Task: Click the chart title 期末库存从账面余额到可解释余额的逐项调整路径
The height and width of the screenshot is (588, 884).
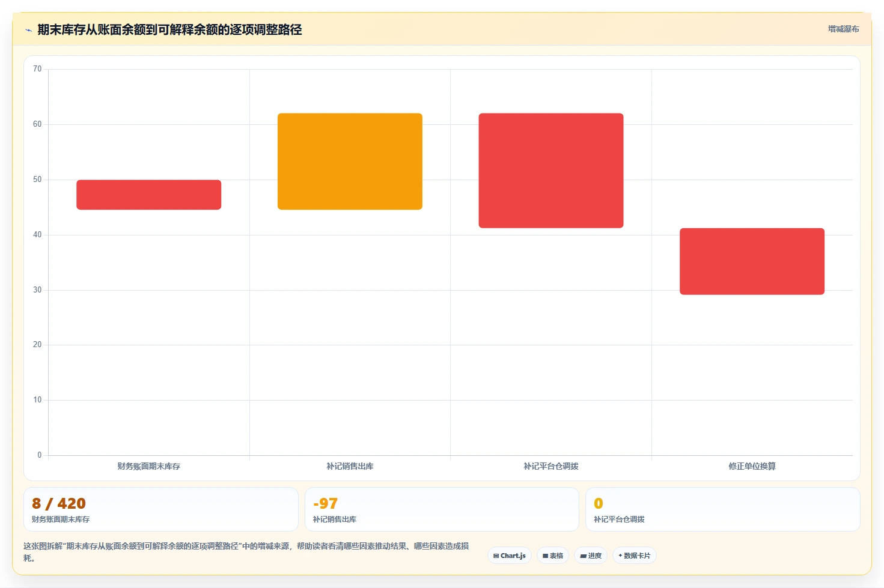Action: [169, 30]
